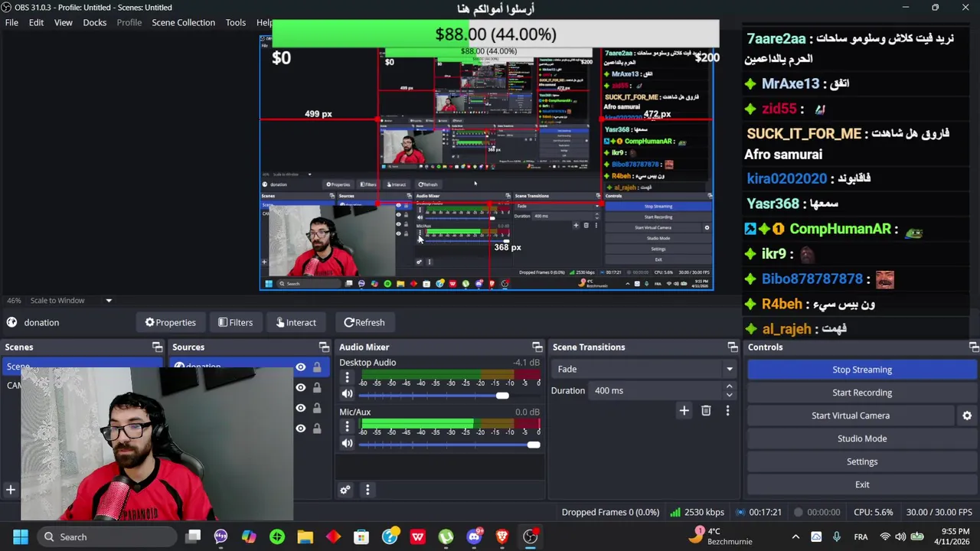Open uTorrent from the taskbar
980x551 pixels.
(446, 536)
